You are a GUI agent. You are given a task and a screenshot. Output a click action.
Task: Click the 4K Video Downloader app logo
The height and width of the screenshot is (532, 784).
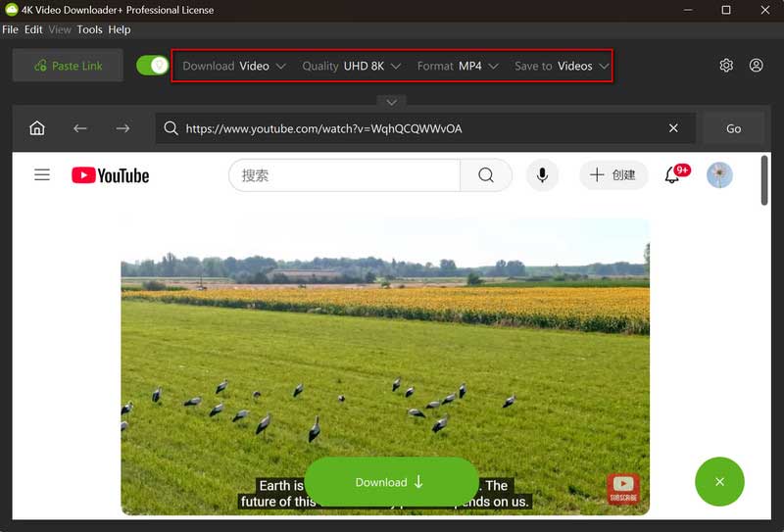pos(11,10)
